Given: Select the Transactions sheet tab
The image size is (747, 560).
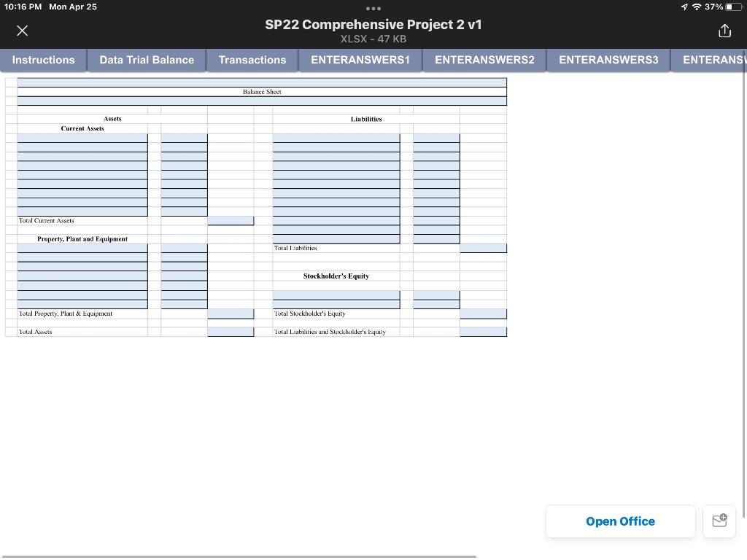Looking at the screenshot, I should 252,60.
